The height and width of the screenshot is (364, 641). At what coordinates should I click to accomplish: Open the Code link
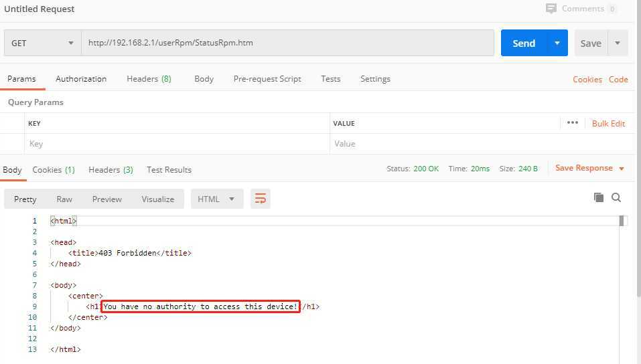pos(618,79)
